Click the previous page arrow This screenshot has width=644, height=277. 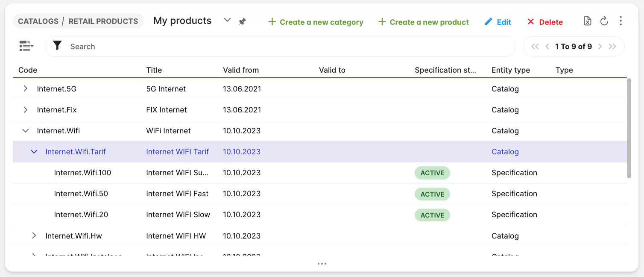[547, 47]
